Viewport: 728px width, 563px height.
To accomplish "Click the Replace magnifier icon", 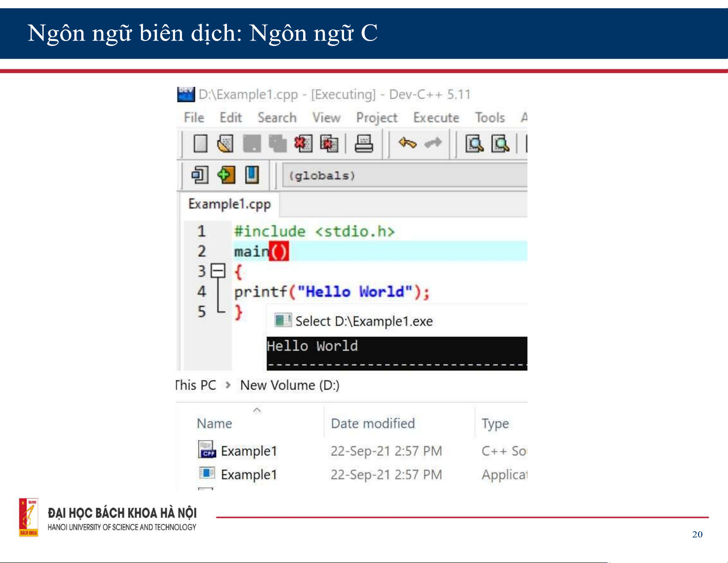I will point(500,143).
